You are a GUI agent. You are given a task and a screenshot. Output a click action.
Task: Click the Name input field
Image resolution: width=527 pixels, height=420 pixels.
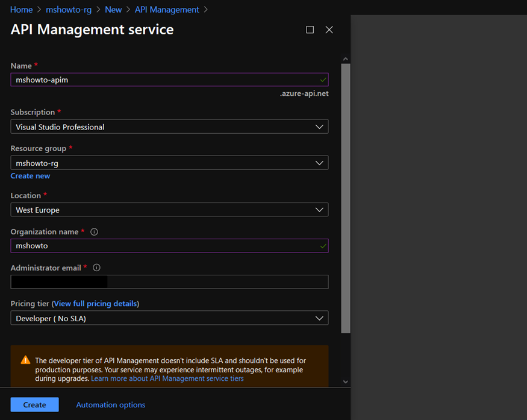point(169,80)
